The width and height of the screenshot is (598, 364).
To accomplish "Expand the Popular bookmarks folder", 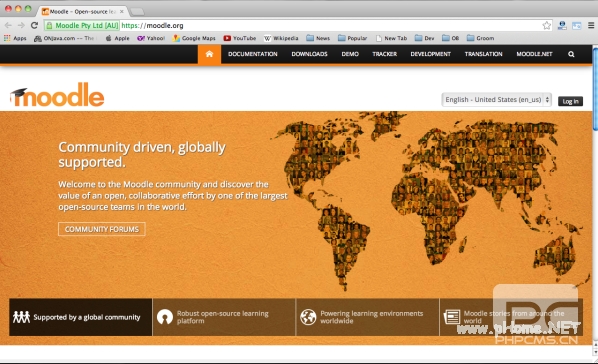I will click(x=352, y=38).
